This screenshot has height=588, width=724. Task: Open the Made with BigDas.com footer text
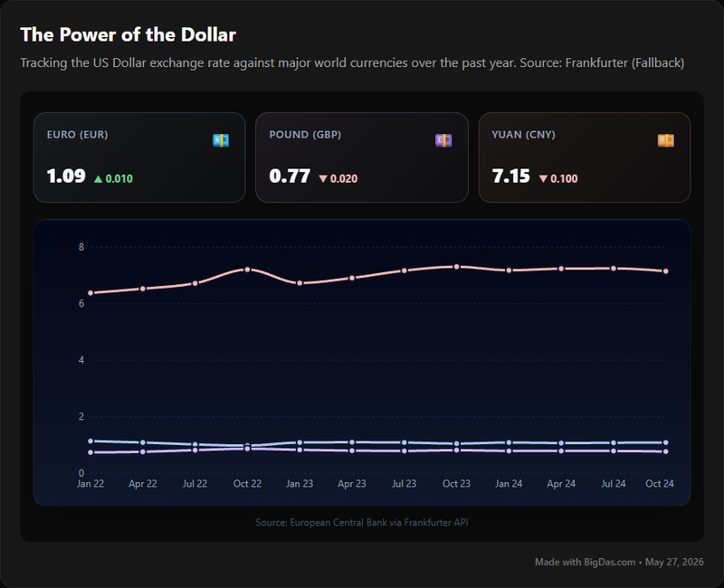click(619, 562)
